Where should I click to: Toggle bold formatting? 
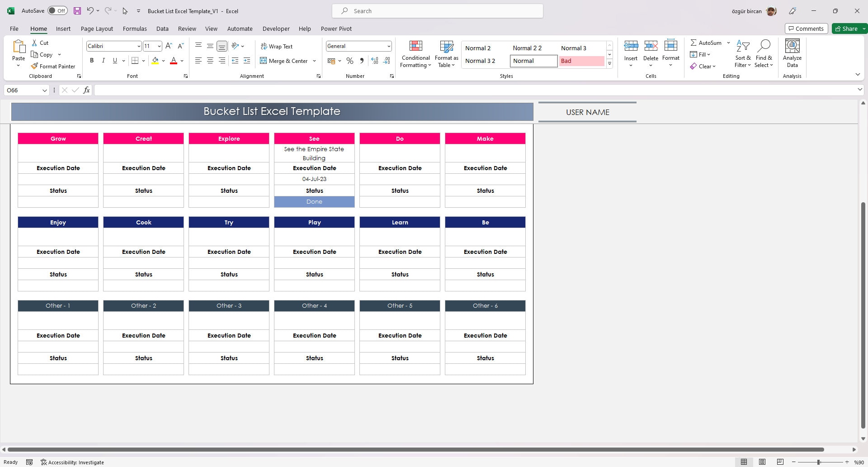91,60
